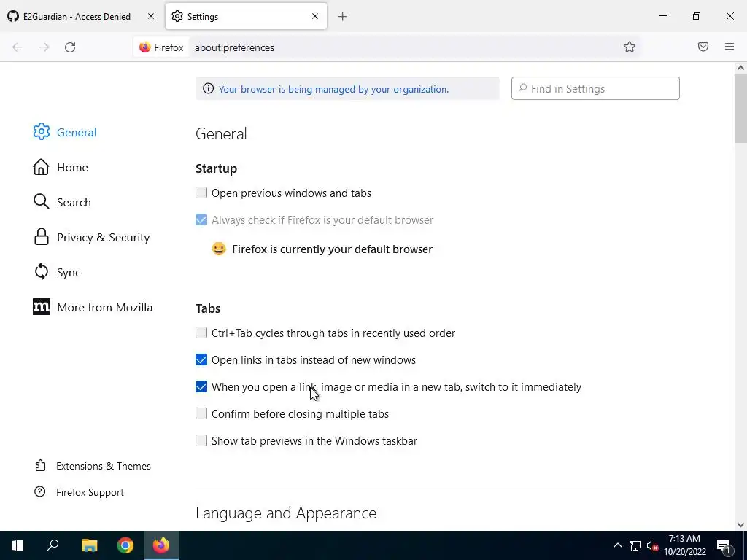
Task: Click the Home house icon in sidebar
Action: pyautogui.click(x=41, y=167)
